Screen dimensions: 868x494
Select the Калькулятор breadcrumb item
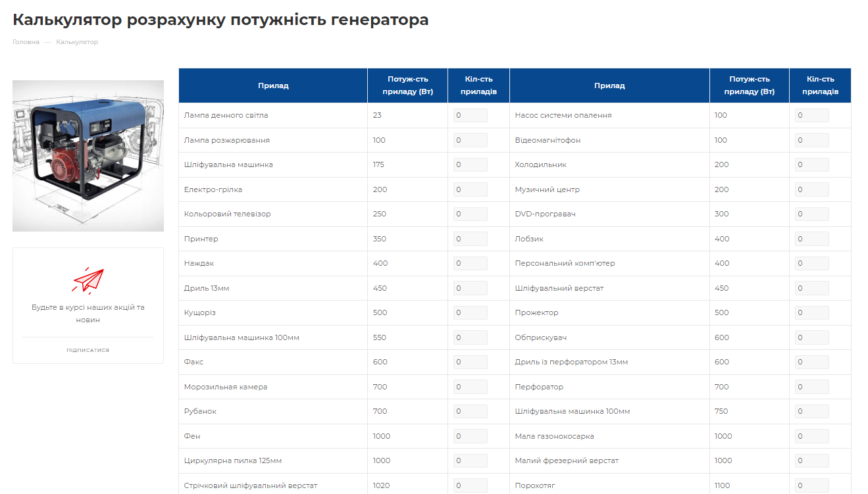tap(76, 41)
